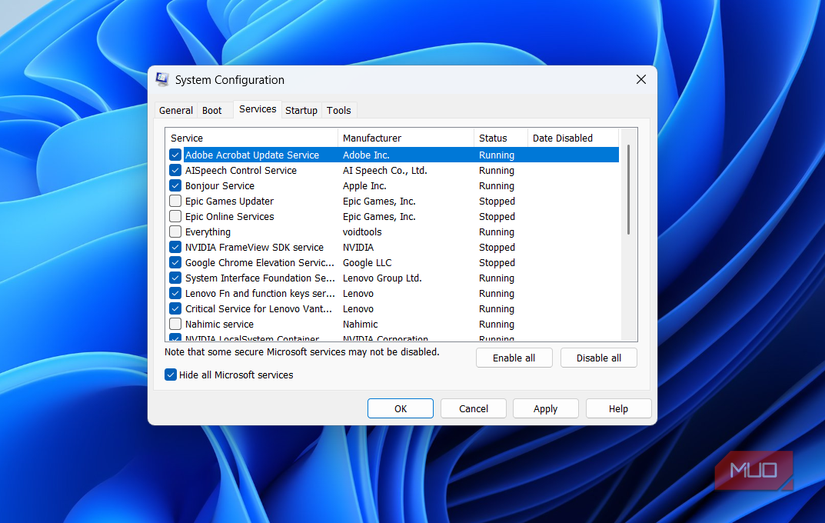
Task: Select Critical Service for Lenovo Vantage row text
Action: (x=258, y=308)
